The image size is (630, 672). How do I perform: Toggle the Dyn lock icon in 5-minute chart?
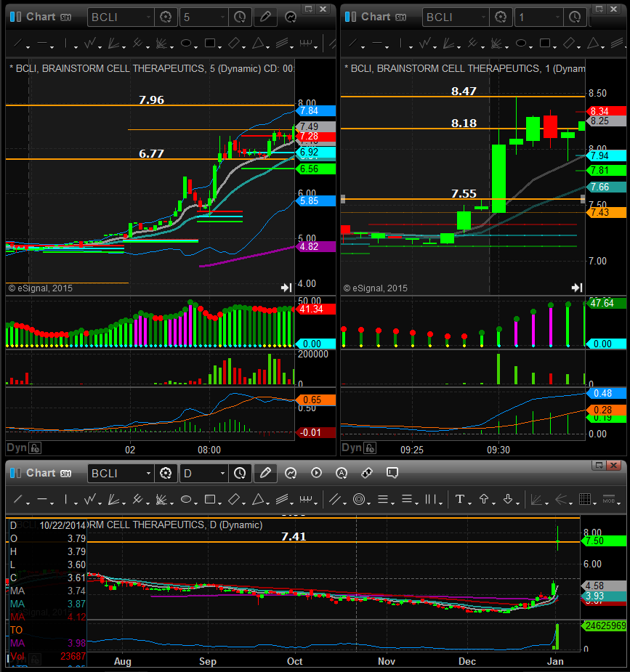tap(35, 448)
